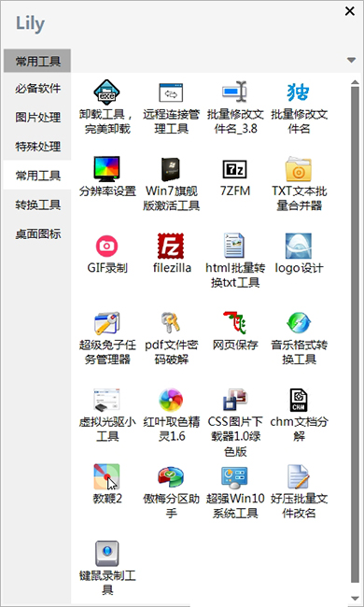Launch 红叶取色精灵1.6 color picker icon
Viewport: 364px width, 607px height.
coord(171,400)
